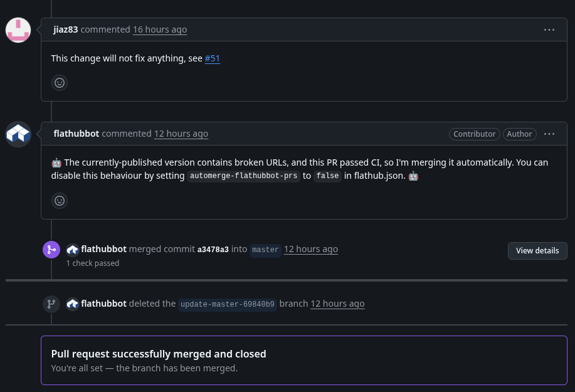
Task: Click flathubbot's large blue avatar
Action: pyautogui.click(x=18, y=134)
